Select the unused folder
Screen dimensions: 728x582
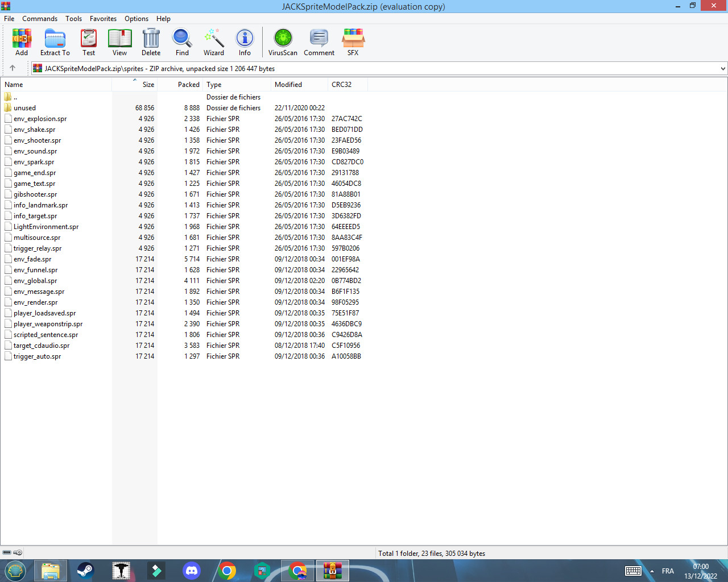24,108
